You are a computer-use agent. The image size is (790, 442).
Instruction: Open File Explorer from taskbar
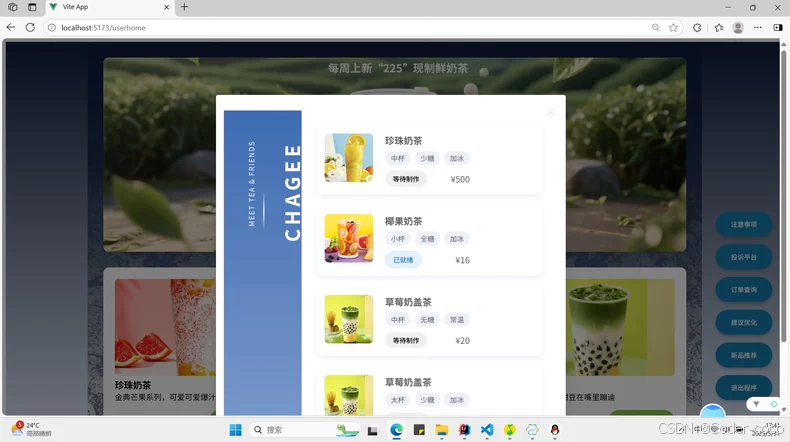442,430
